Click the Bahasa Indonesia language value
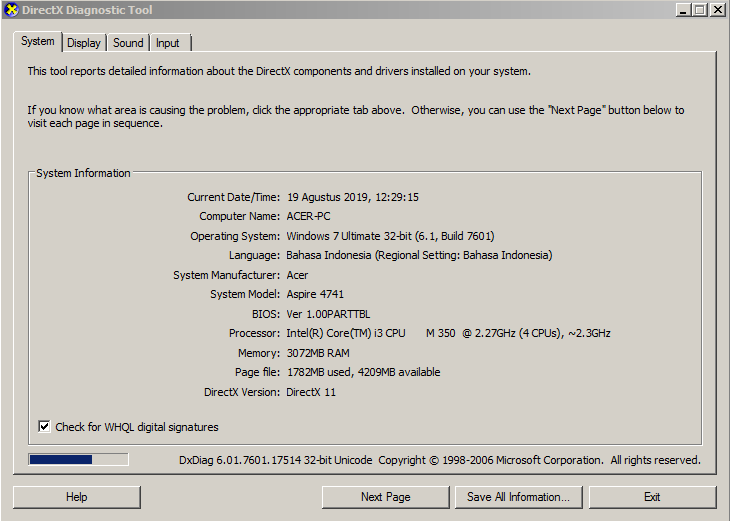Image resolution: width=730 pixels, height=521 pixels. [x=419, y=255]
